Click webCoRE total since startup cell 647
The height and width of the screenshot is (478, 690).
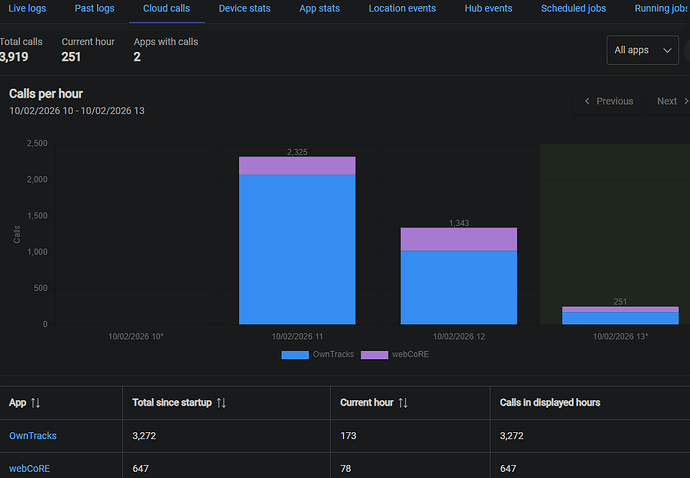[140, 469]
